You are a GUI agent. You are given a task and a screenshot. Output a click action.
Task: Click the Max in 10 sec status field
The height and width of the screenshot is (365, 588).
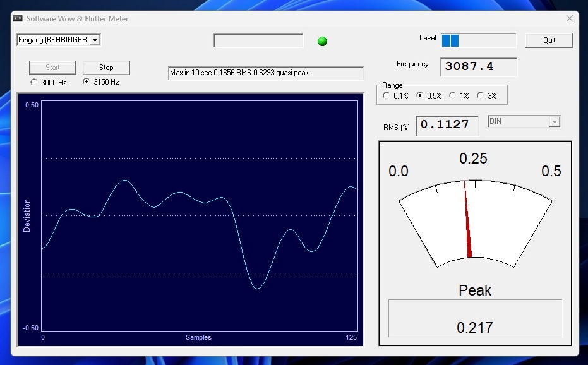[266, 73]
